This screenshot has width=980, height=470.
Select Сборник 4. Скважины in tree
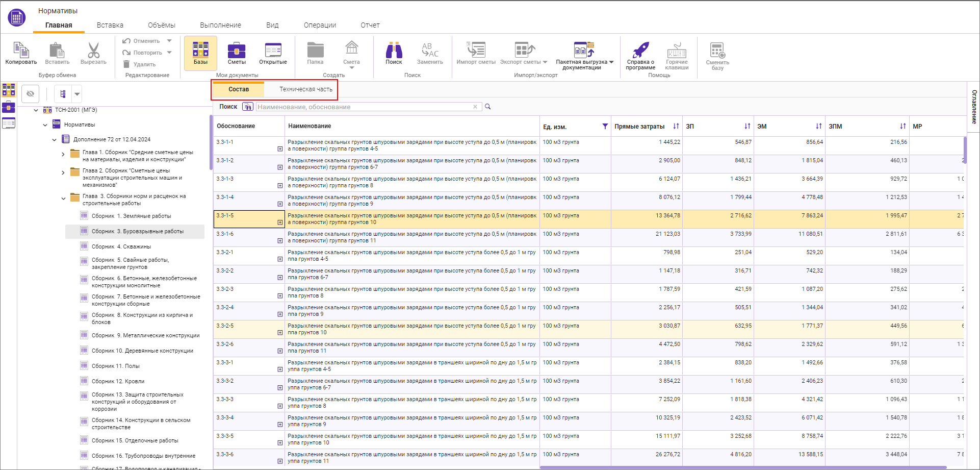(x=121, y=246)
